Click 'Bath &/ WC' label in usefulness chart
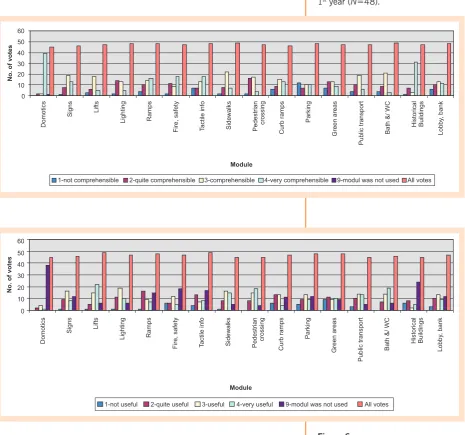Viewport: 465px width, 435px height. pos(387,334)
